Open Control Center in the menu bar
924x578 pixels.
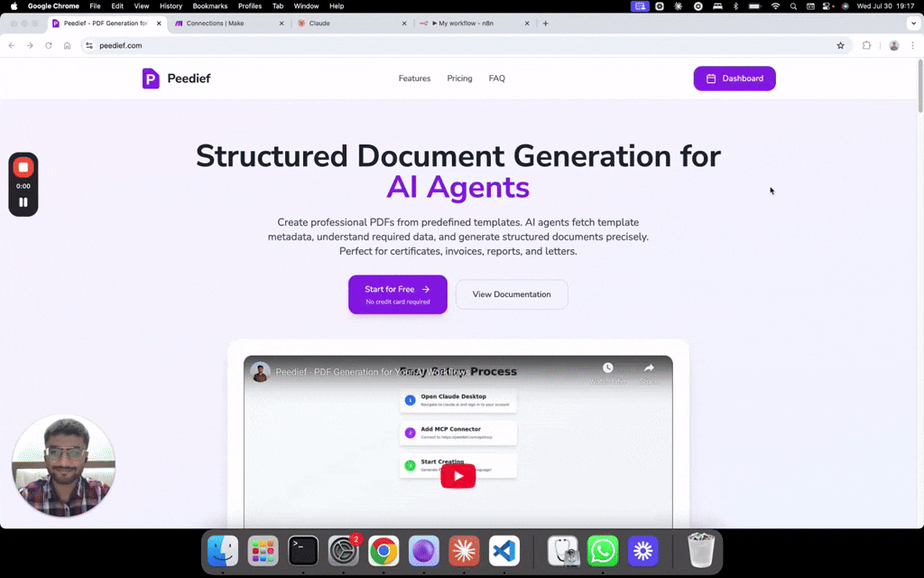coord(828,6)
